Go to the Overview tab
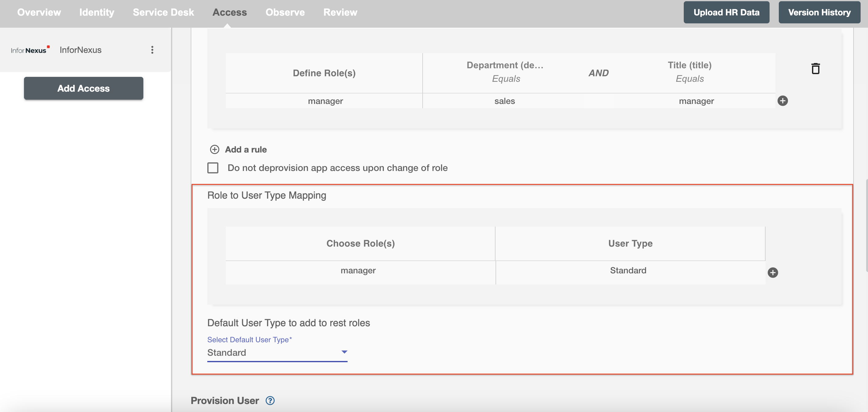This screenshot has height=412, width=868. pyautogui.click(x=39, y=12)
